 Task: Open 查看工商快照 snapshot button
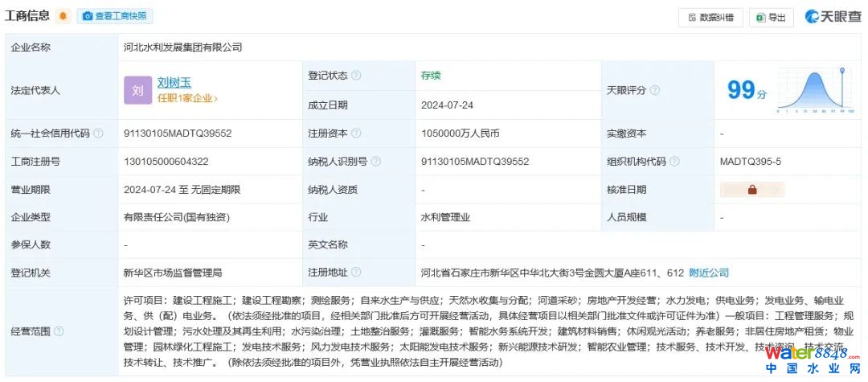(x=115, y=16)
